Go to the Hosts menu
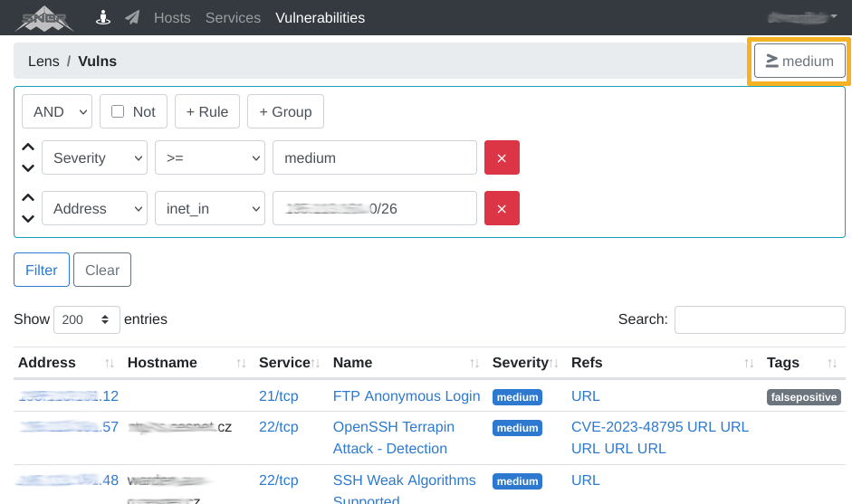Viewport: 852px width, 504px height. click(x=172, y=17)
